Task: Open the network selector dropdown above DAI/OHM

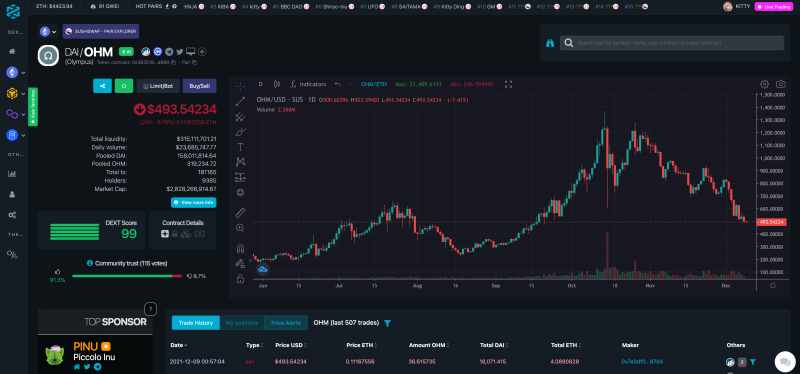Action: [x=48, y=32]
